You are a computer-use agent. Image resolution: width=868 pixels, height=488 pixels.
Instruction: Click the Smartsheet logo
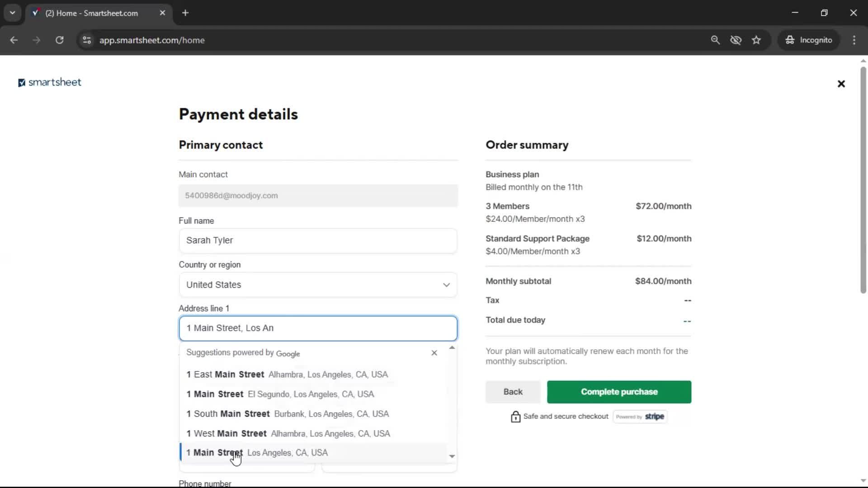(x=49, y=82)
